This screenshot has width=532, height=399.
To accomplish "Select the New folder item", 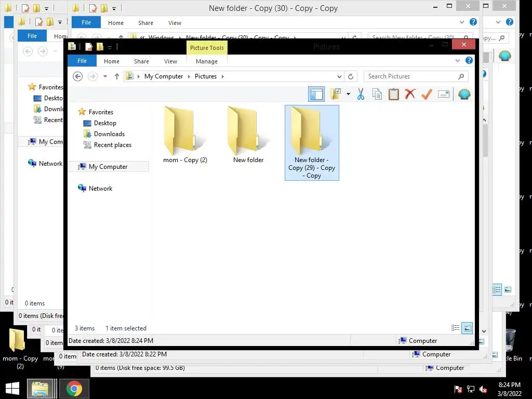I will coord(248,136).
